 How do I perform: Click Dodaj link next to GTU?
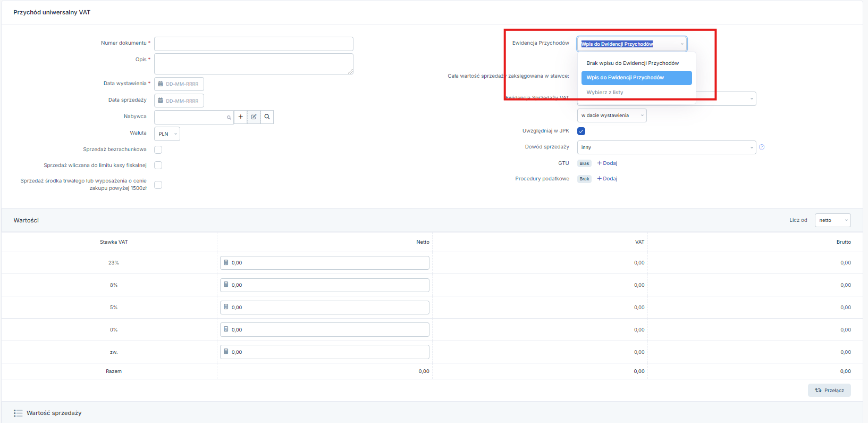[x=607, y=163]
